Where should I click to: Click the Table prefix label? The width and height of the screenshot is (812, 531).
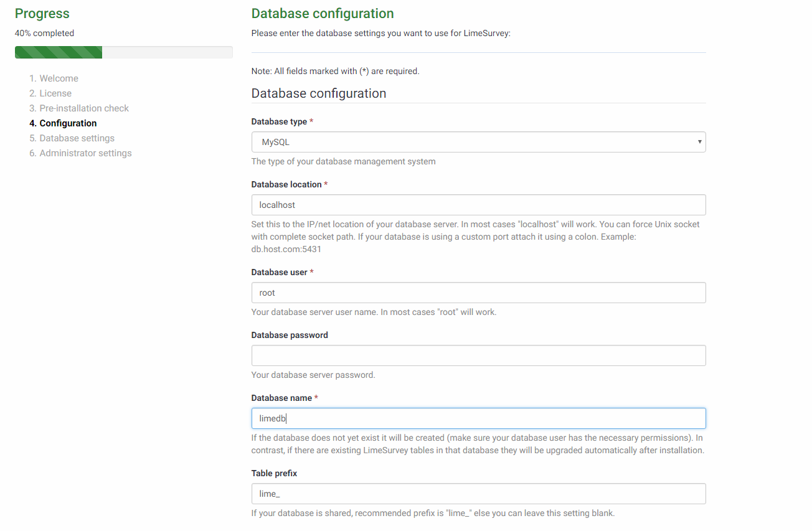tap(274, 473)
